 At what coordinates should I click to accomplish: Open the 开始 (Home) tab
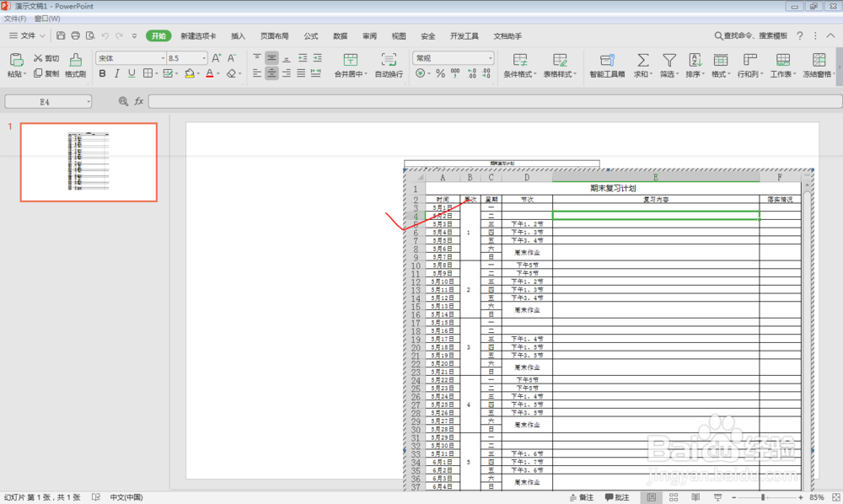[158, 36]
